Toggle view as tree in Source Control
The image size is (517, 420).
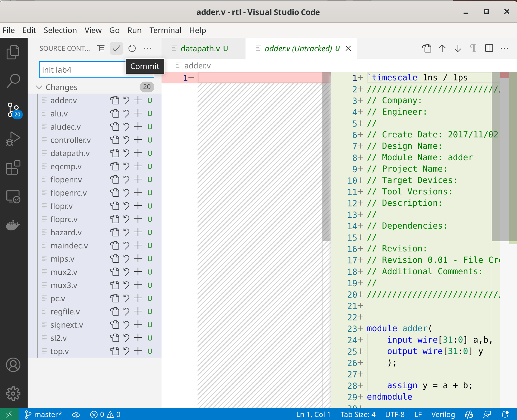[x=101, y=48]
